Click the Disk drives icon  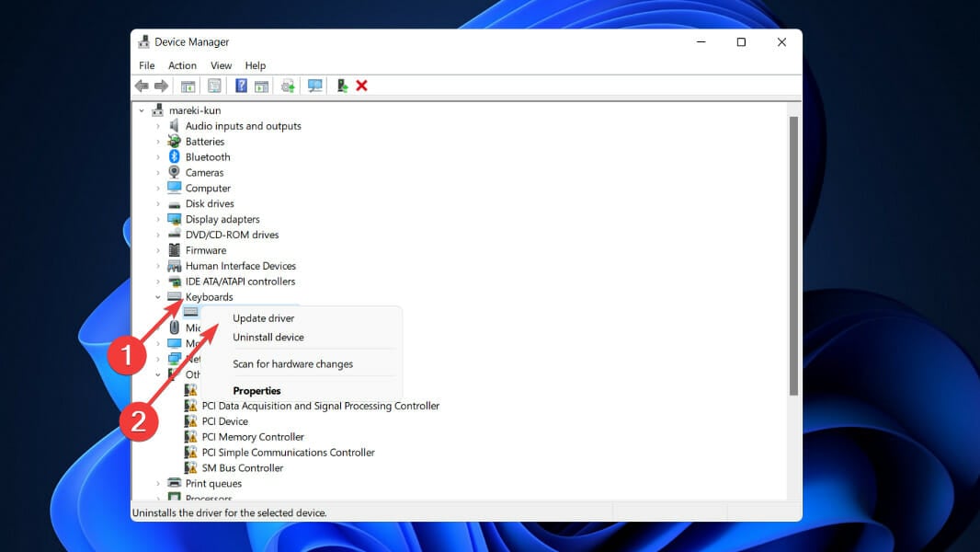click(174, 204)
